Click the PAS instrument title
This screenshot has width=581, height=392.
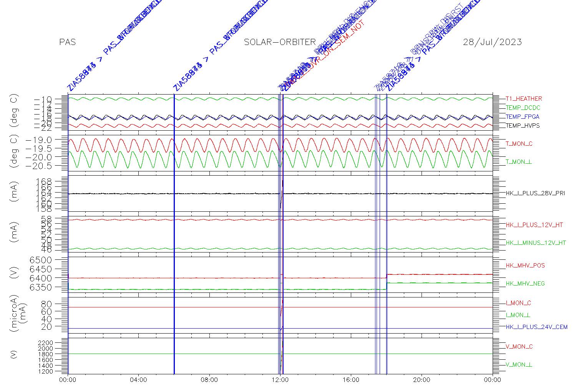[x=68, y=42]
